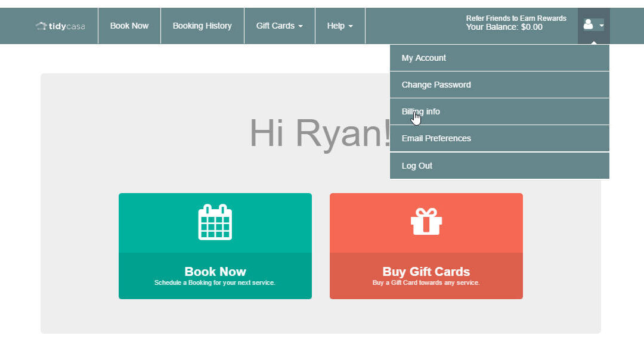
Task: Open Book Now in the top navigation bar
Action: (129, 26)
